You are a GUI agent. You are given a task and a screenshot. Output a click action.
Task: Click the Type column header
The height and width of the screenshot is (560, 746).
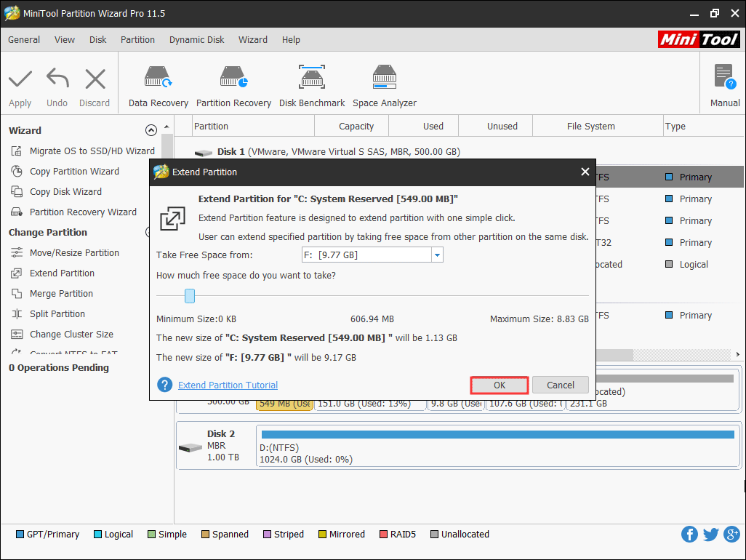pos(703,126)
